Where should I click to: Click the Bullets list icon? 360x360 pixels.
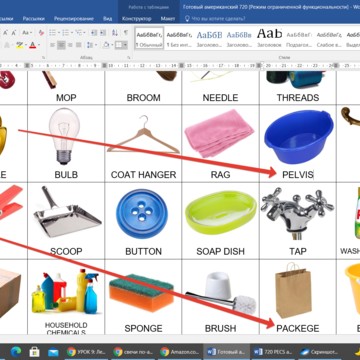[x=54, y=33]
